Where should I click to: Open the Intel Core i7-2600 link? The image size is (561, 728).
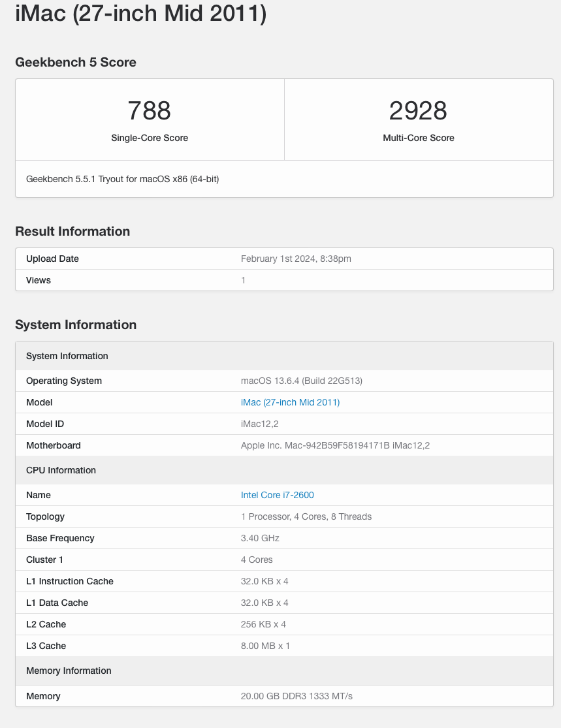[278, 496]
